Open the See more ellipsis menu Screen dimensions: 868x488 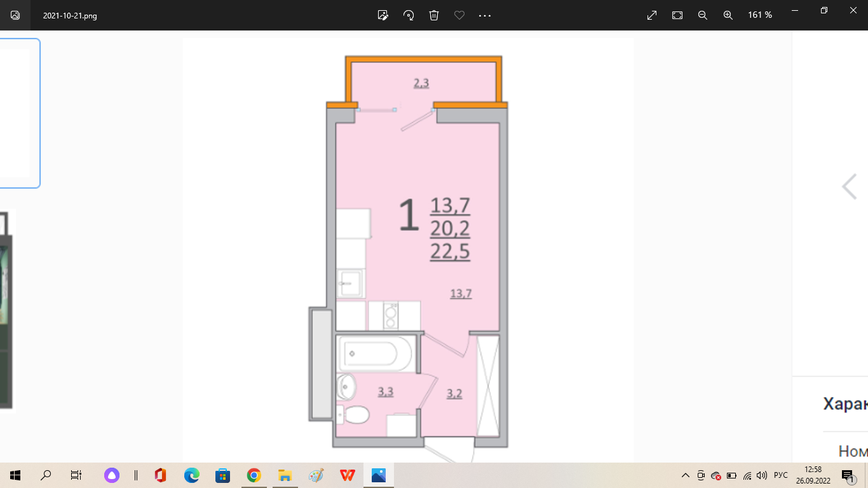pyautogui.click(x=485, y=15)
